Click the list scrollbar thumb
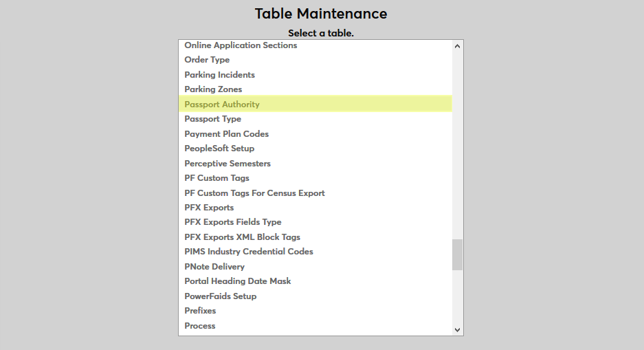Viewport: 644px width, 350px height. point(457,254)
